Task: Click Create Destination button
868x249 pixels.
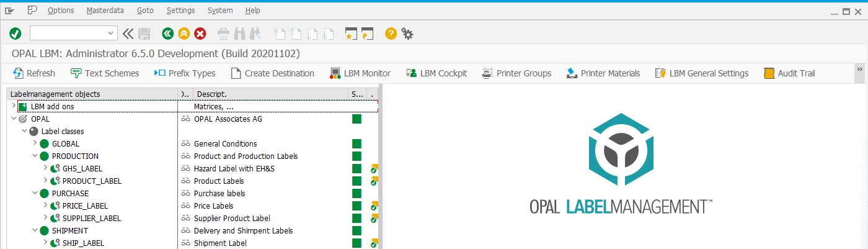Action: coord(272,73)
